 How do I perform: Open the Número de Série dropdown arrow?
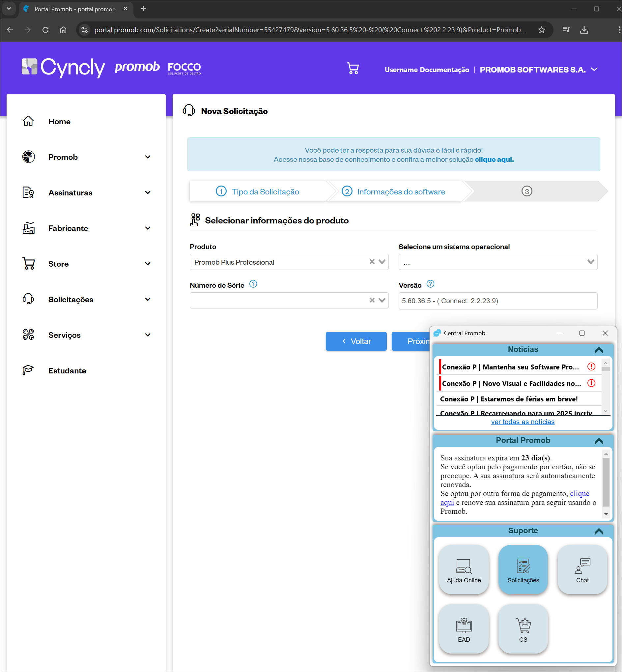click(x=382, y=300)
